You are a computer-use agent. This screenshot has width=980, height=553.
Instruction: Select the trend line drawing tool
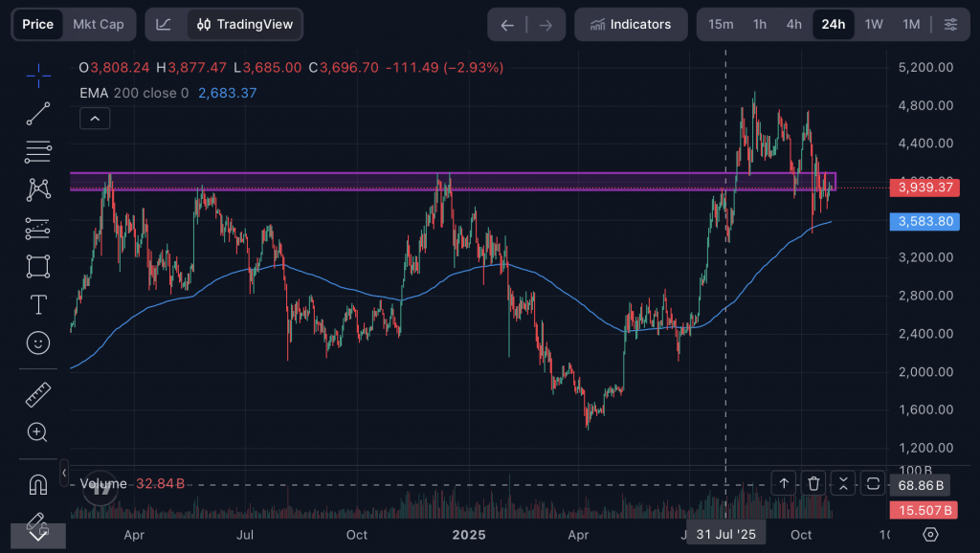click(x=38, y=114)
